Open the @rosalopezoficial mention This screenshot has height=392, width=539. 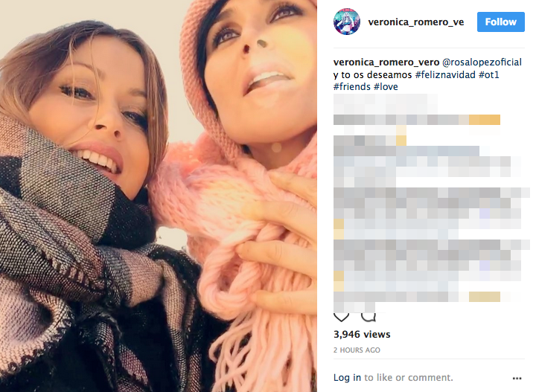(482, 62)
